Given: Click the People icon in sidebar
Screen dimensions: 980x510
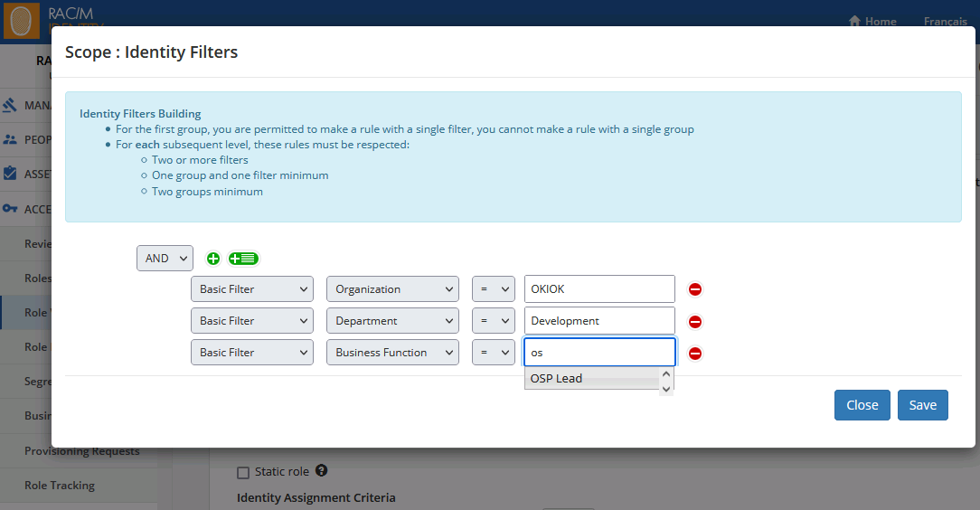Looking at the screenshot, I should point(10,139).
